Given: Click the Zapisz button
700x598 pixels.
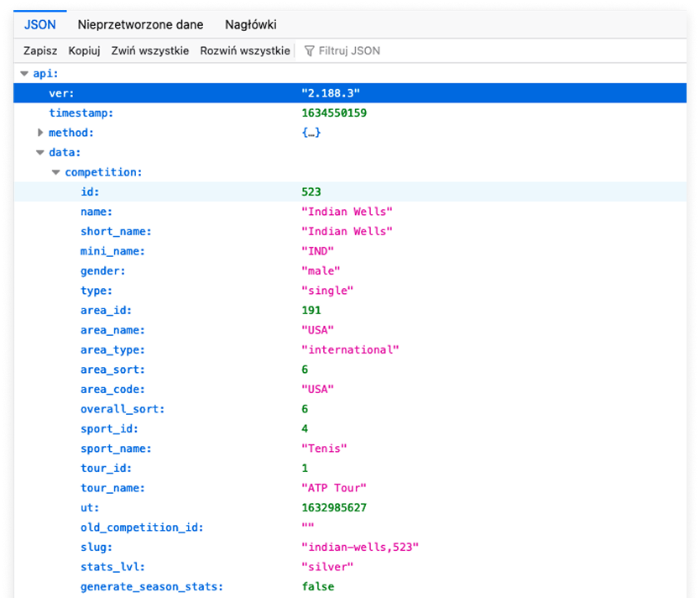Looking at the screenshot, I should click(x=40, y=51).
